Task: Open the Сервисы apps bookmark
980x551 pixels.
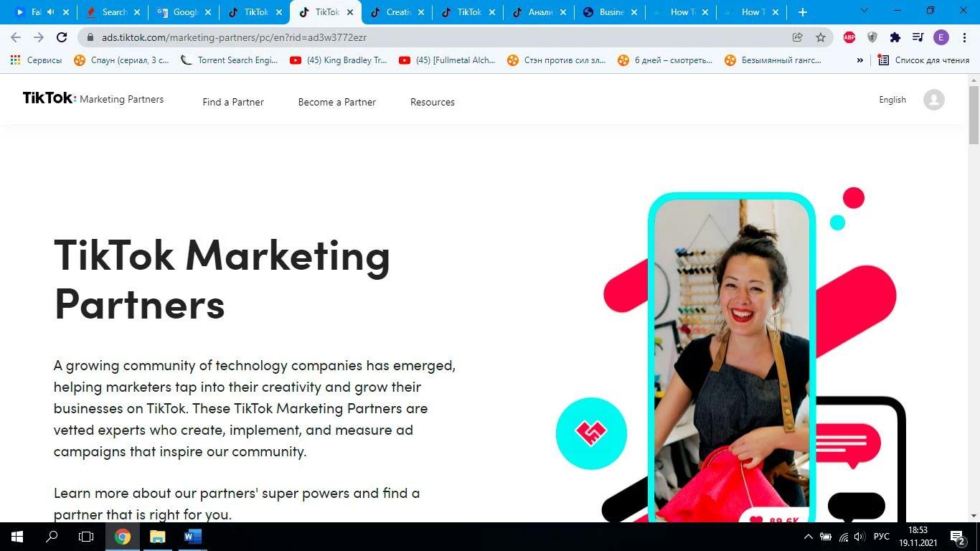Action: point(37,60)
